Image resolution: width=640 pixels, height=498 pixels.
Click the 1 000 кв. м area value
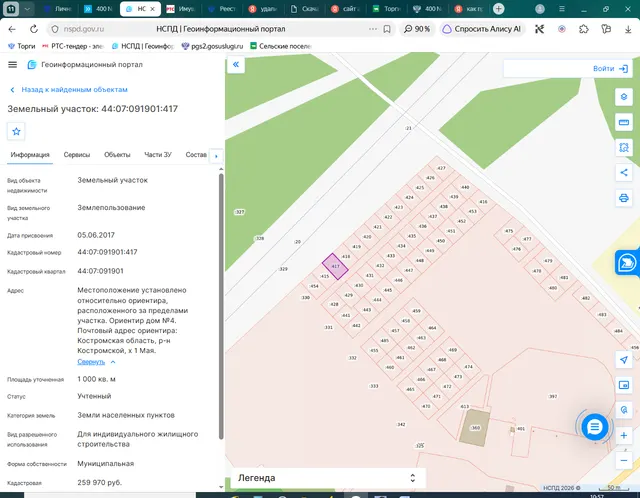(x=96, y=379)
